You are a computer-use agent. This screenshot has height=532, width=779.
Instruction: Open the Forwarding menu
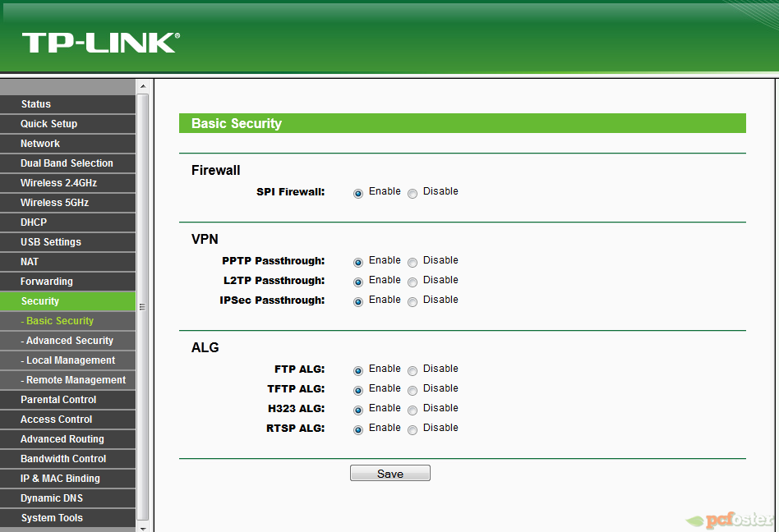[x=67, y=282]
